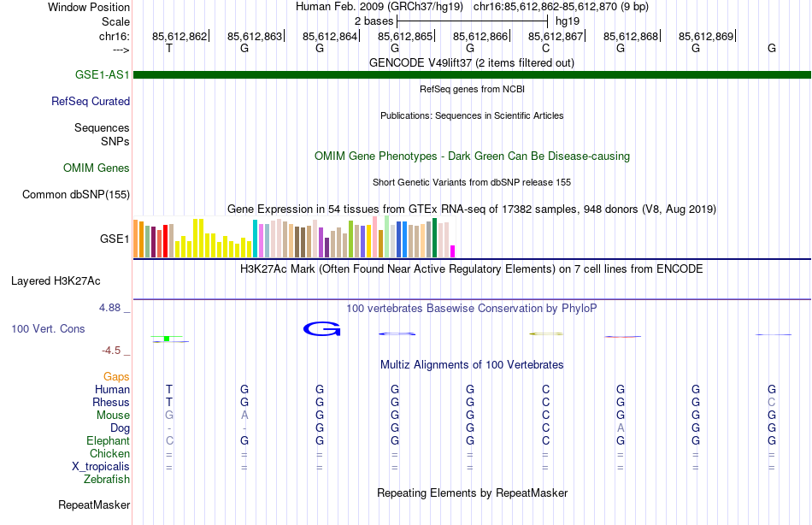
Task: Click the Short Genetic Variants dbSNP title
Action: pos(472,182)
